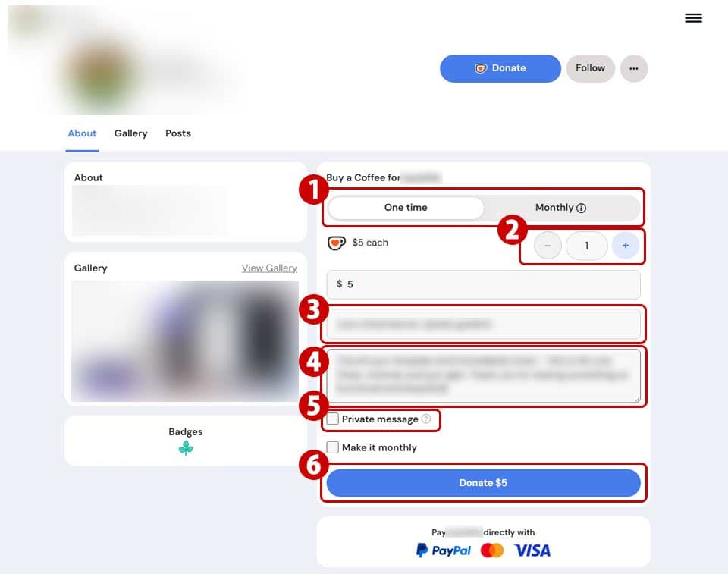This screenshot has width=728, height=574.
Task: Open the View Gallery link
Action: coord(269,268)
